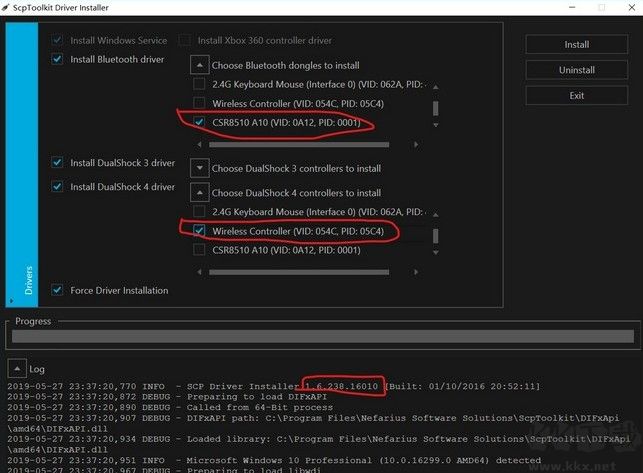
Task: Click horizontal scrollbar track in Bluetooth list
Action: click(x=299, y=144)
